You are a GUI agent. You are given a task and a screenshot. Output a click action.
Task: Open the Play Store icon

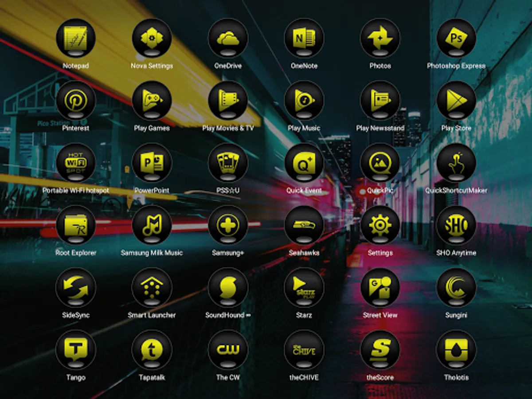[456, 101]
